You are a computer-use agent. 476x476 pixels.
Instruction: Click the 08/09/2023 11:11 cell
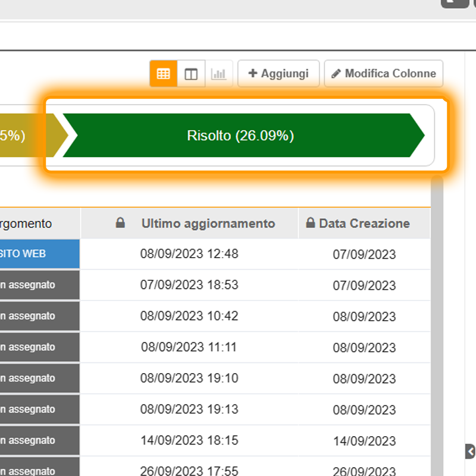189,347
